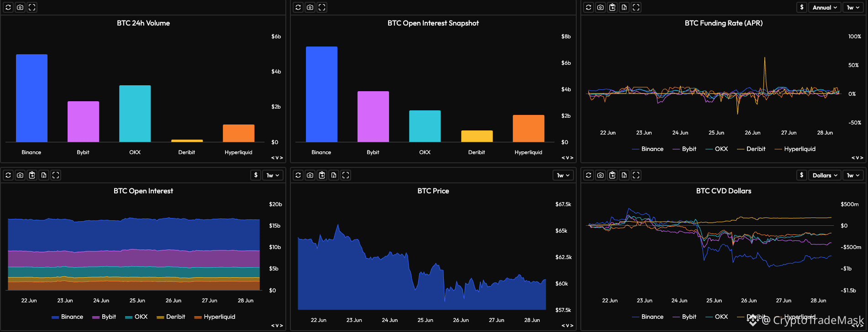868x332 pixels.
Task: Fullscreen the BTC Open Interest area chart
Action: click(x=56, y=175)
